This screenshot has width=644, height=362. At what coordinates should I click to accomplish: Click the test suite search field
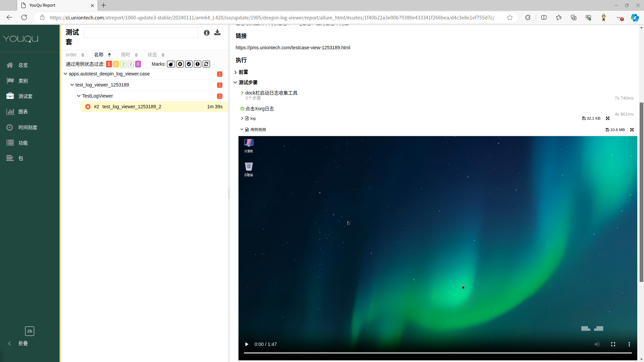[x=141, y=33]
